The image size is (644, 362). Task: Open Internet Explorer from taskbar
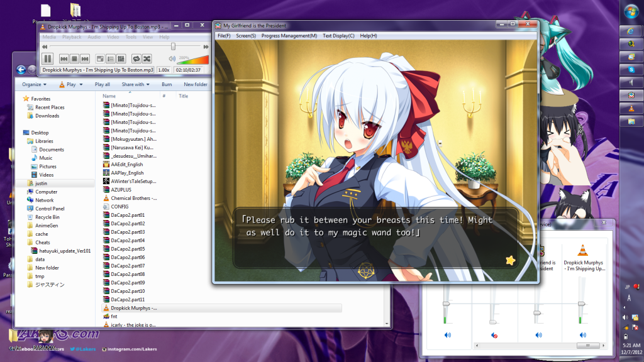[x=631, y=31]
